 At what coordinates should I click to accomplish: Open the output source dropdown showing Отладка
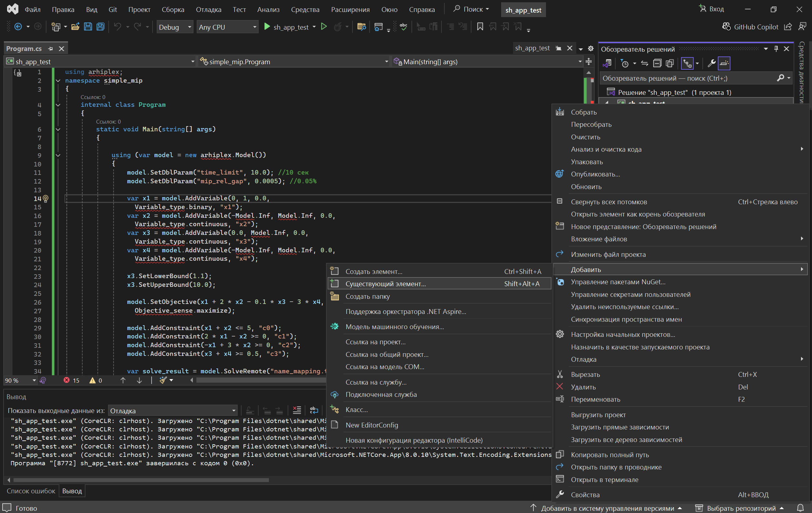[x=173, y=410]
